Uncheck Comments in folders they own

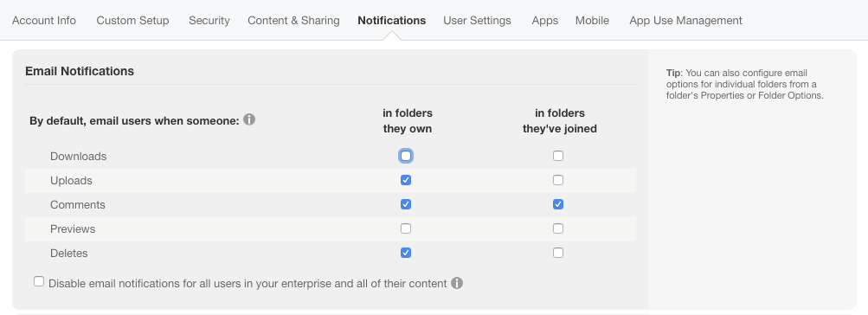pyautogui.click(x=406, y=205)
